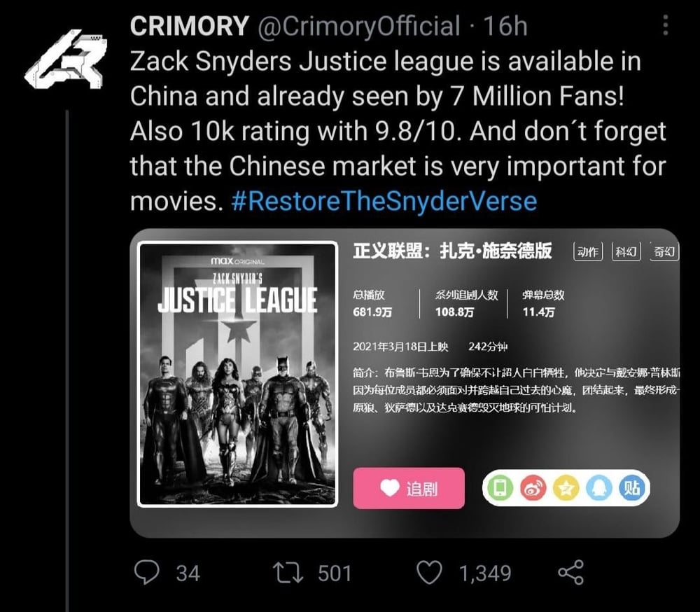
Task: Open the reply comment bubble icon
Action: click(146, 572)
